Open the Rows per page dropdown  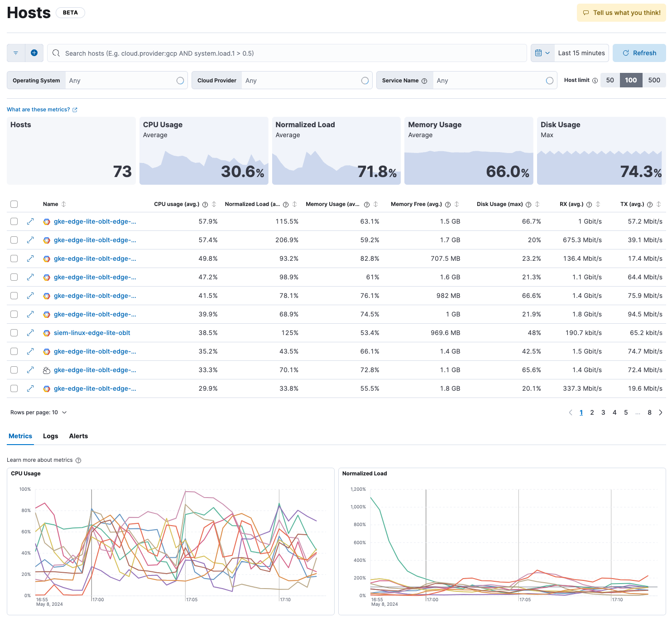pyautogui.click(x=38, y=412)
